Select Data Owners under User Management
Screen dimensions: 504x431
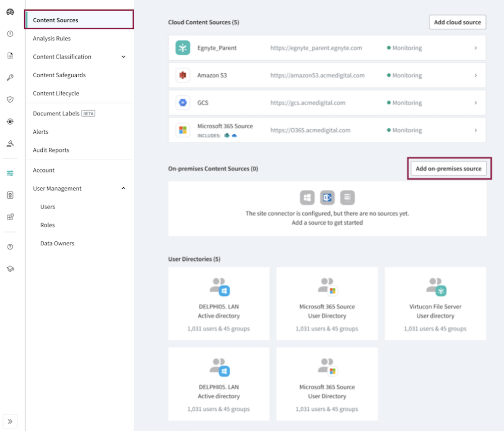coord(57,243)
